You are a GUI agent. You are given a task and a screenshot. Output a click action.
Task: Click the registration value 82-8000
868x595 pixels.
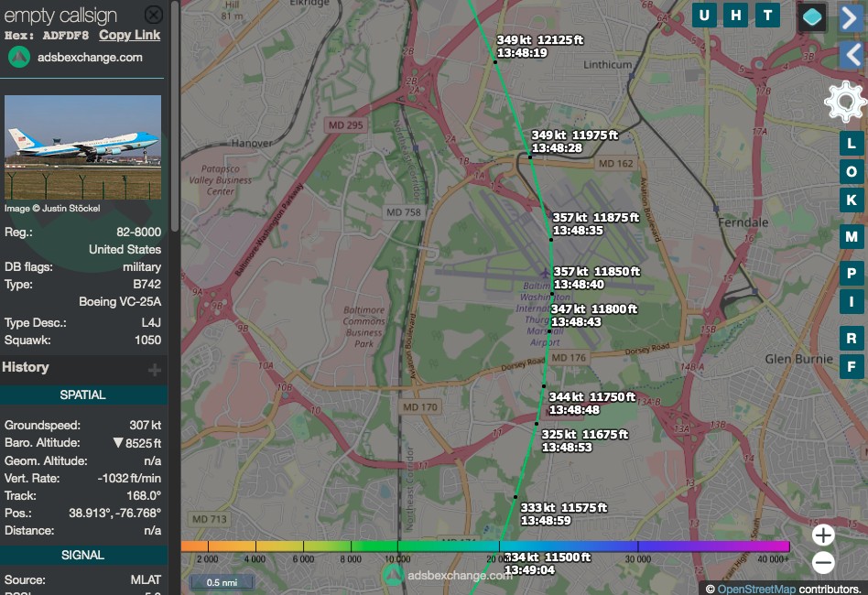[x=139, y=232]
